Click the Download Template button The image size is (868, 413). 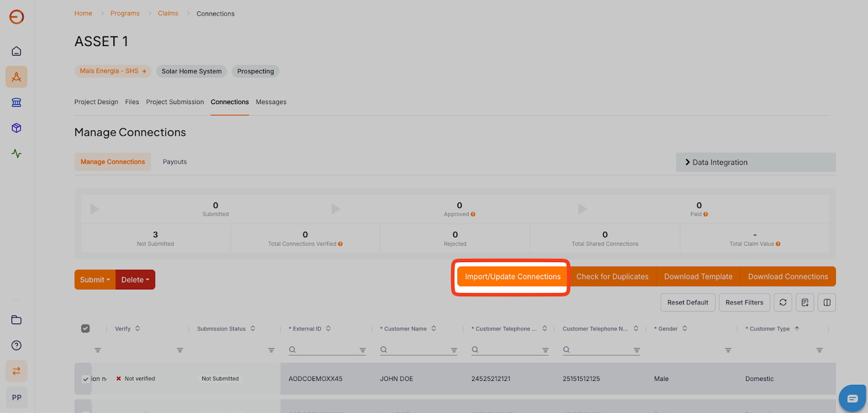pyautogui.click(x=698, y=277)
